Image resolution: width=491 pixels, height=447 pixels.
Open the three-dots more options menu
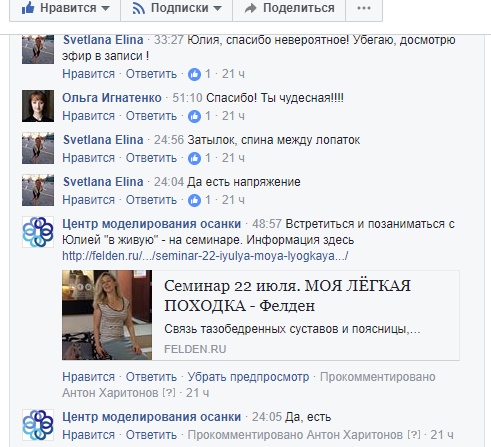pos(364,8)
